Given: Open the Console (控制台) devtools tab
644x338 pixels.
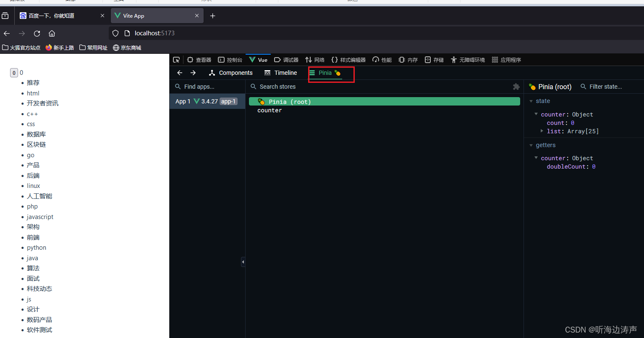Looking at the screenshot, I should pos(230,60).
